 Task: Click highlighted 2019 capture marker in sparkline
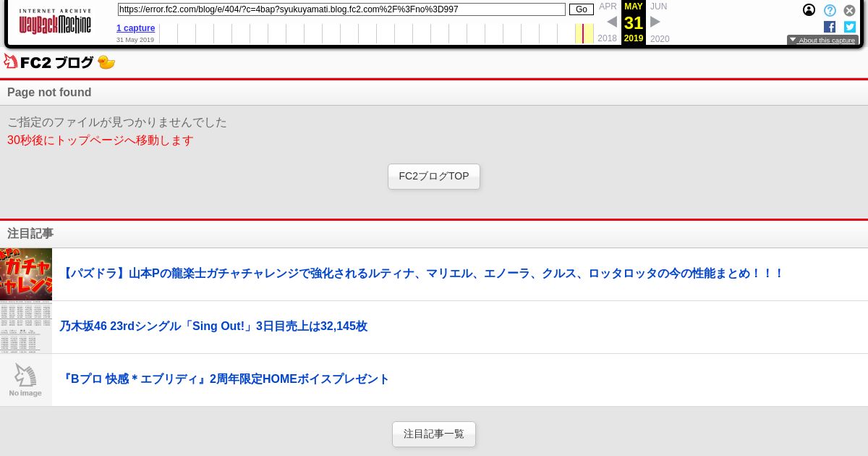[584, 33]
